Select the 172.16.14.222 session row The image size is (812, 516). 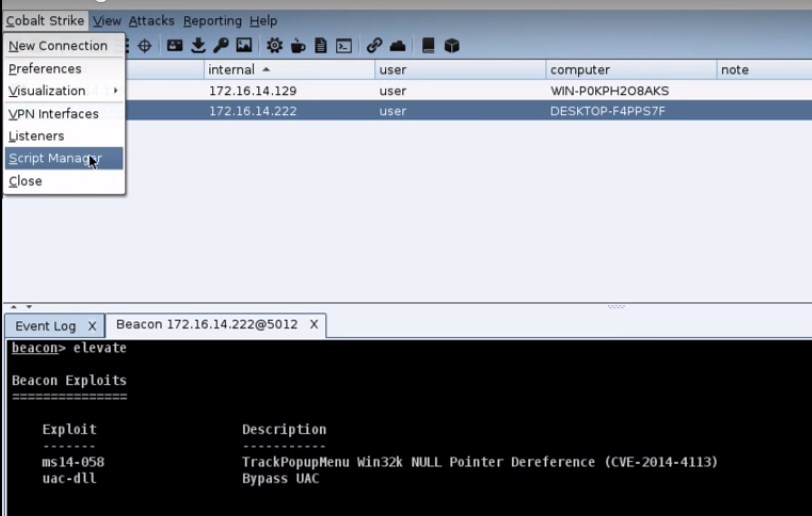(469, 111)
